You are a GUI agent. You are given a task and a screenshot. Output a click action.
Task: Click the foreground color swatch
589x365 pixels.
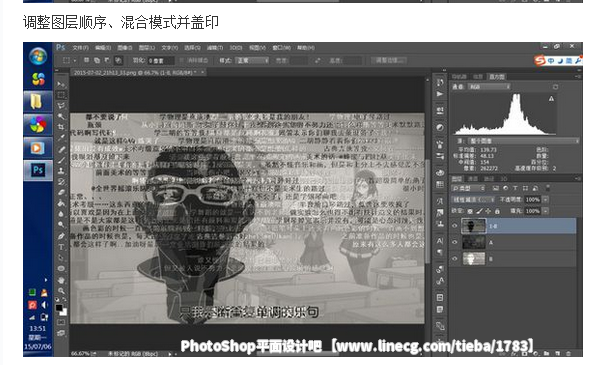(x=59, y=308)
